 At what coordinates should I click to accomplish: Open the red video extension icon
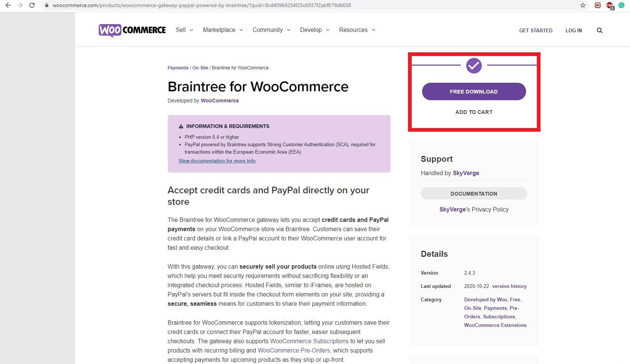tap(598, 5)
